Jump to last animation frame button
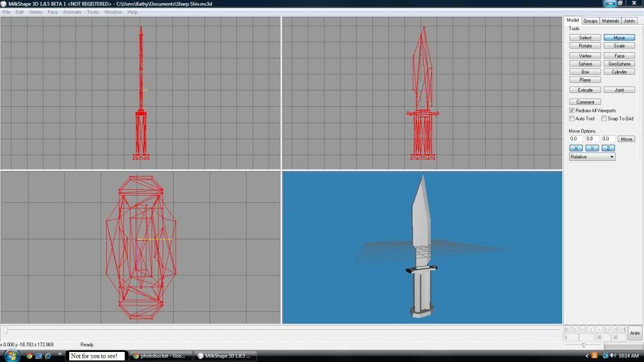644x362 pixels. (623, 329)
